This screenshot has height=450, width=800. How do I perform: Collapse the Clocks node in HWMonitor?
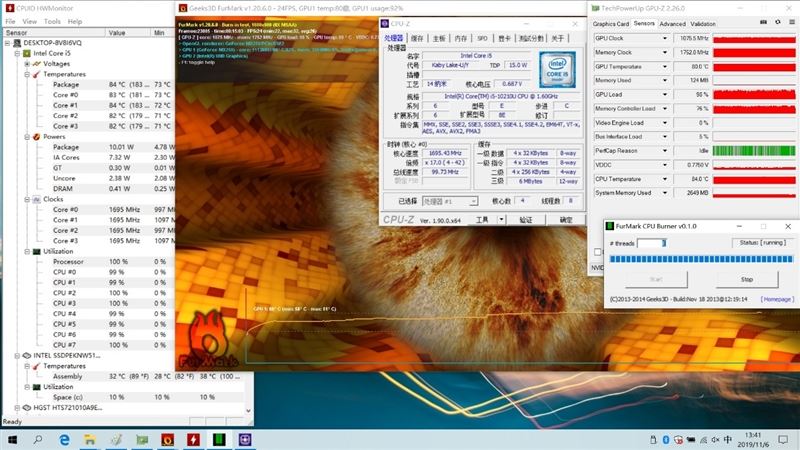coord(27,199)
